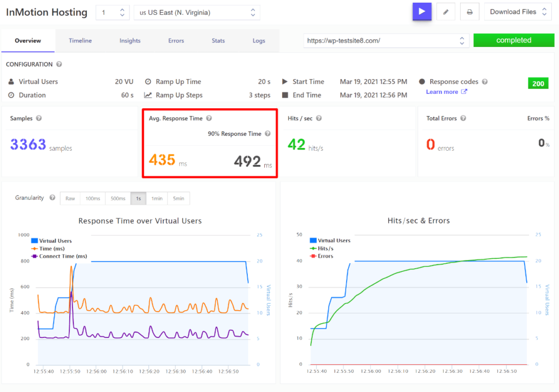
Task: Select the Raw granularity option
Action: [x=70, y=198]
